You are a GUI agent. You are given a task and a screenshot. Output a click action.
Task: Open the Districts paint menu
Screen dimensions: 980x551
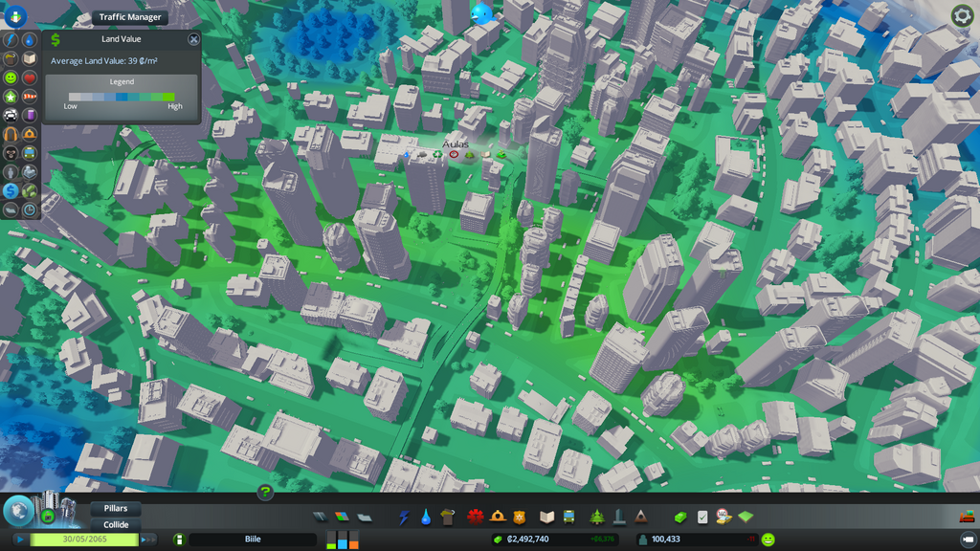click(x=365, y=518)
